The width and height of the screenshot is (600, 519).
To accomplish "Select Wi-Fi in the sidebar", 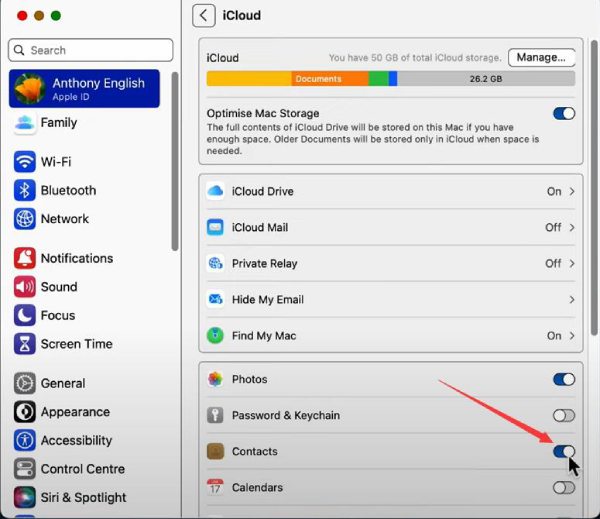I will tap(84, 162).
